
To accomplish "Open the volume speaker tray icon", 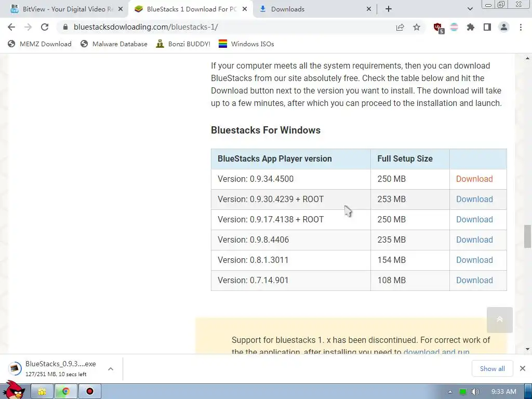I will (x=475, y=392).
